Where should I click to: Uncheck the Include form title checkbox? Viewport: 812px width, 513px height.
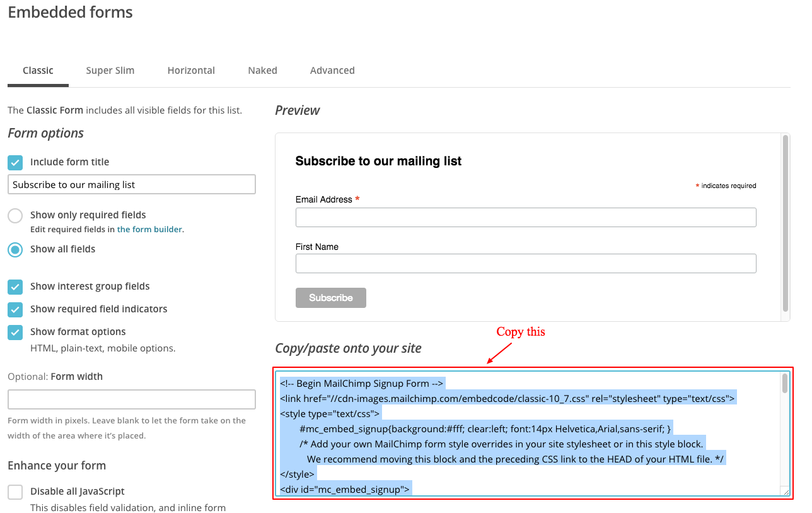coord(16,163)
